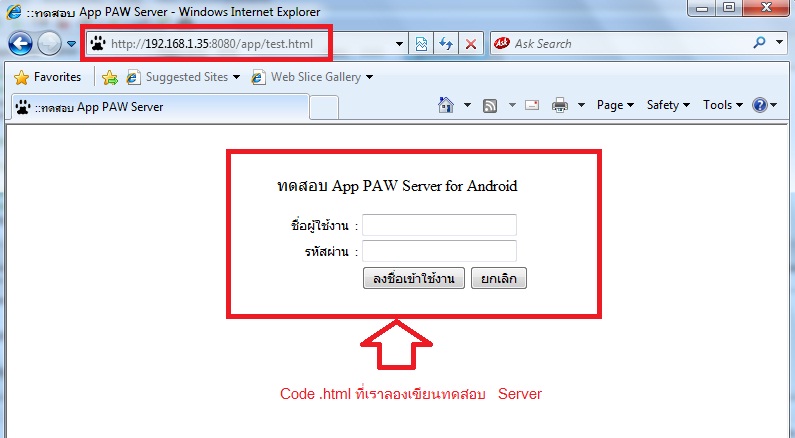Go to the Home page icon
Viewport: 795px width, 438px height.
pyautogui.click(x=446, y=105)
